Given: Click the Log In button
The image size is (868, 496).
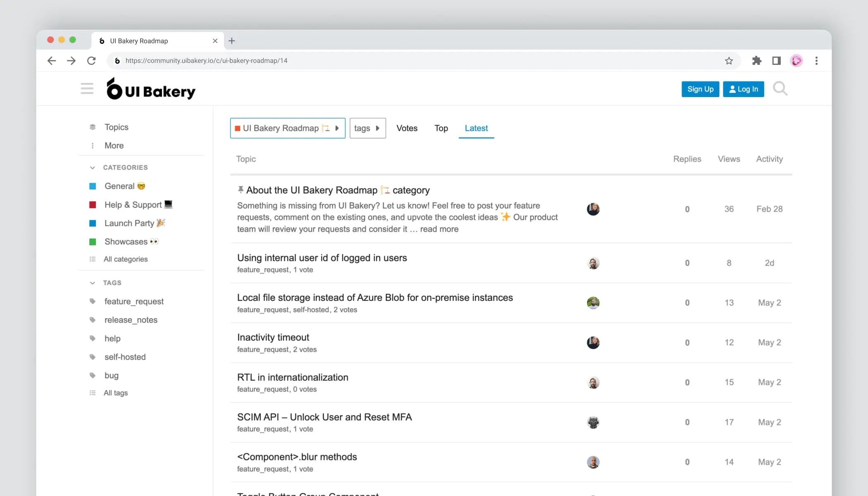Looking at the screenshot, I should 743,89.
